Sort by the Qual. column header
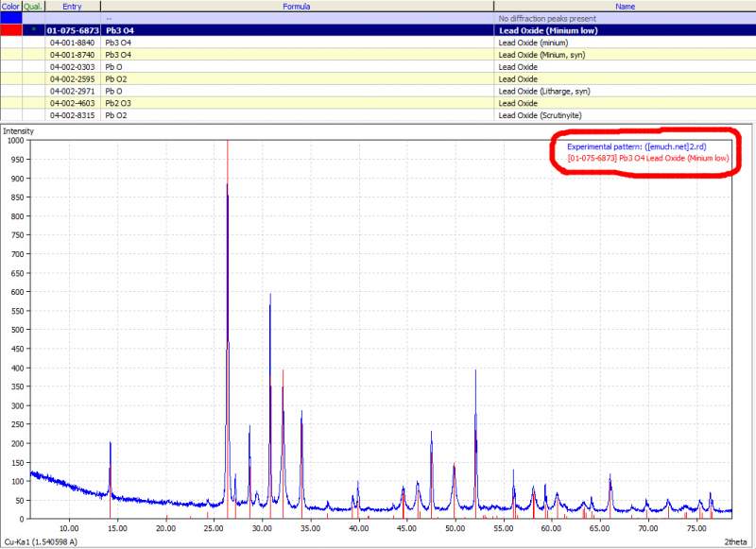756x549 pixels. tap(34, 6)
